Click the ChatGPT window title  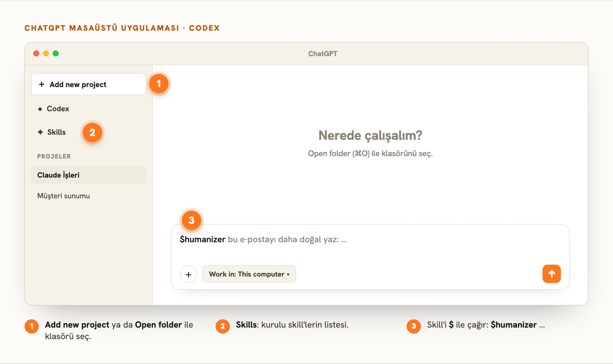[323, 54]
